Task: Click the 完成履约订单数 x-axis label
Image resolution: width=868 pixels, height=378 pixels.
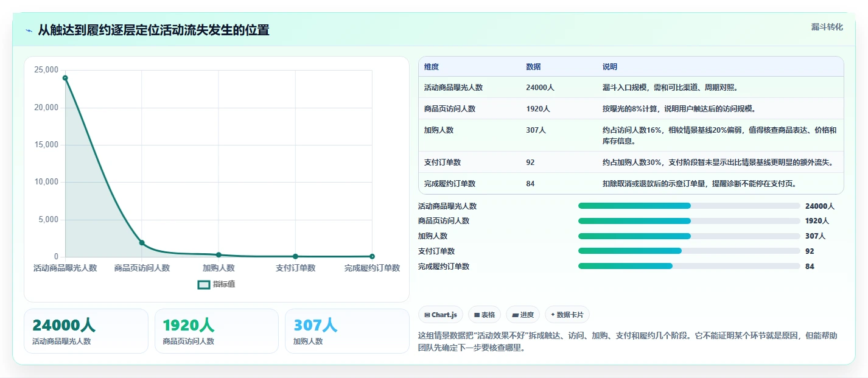Action: click(372, 268)
